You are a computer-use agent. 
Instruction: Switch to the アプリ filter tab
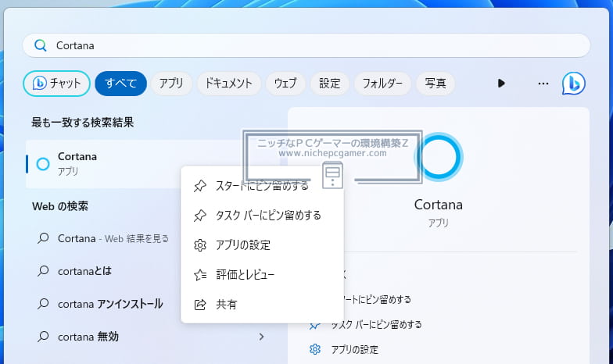tap(171, 83)
